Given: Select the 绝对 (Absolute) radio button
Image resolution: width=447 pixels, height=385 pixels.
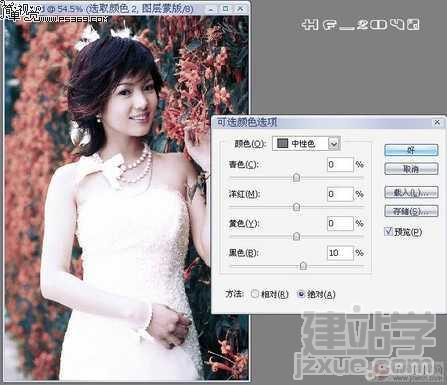Looking at the screenshot, I should (x=301, y=294).
